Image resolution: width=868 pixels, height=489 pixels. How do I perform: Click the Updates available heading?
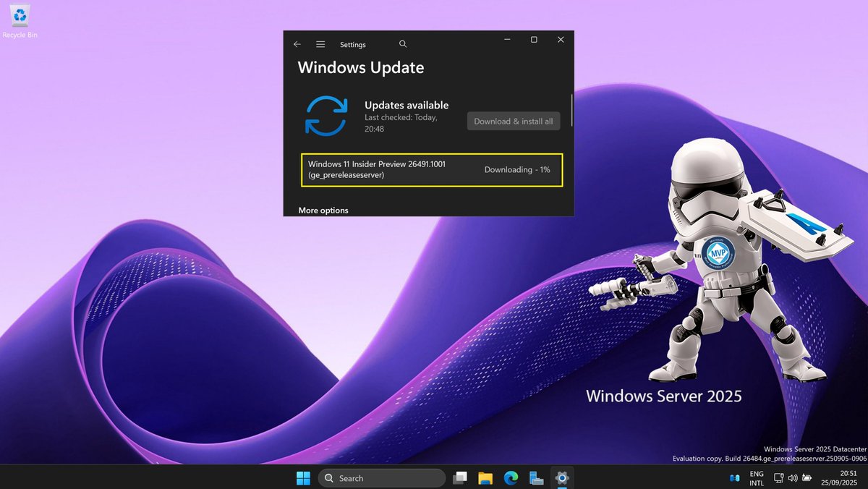point(407,105)
